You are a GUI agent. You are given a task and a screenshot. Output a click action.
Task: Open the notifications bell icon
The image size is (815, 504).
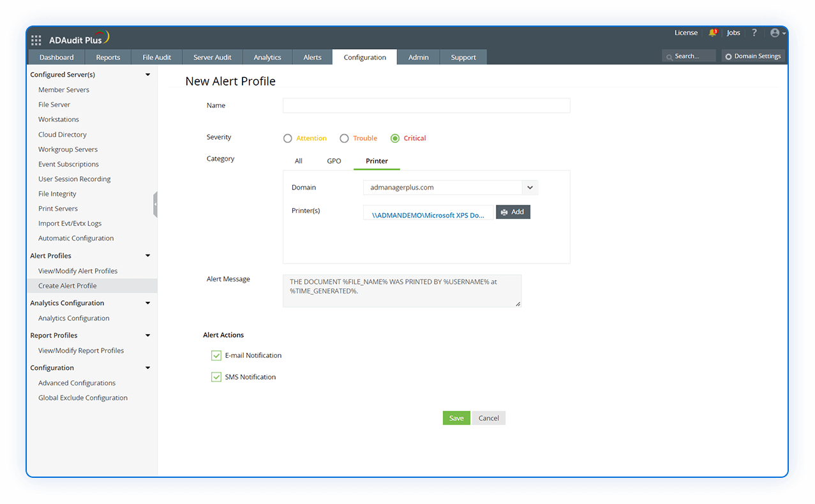(713, 33)
